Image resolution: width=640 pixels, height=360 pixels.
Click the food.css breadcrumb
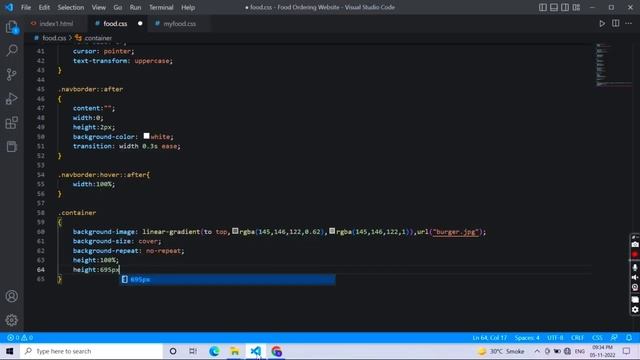(54, 38)
